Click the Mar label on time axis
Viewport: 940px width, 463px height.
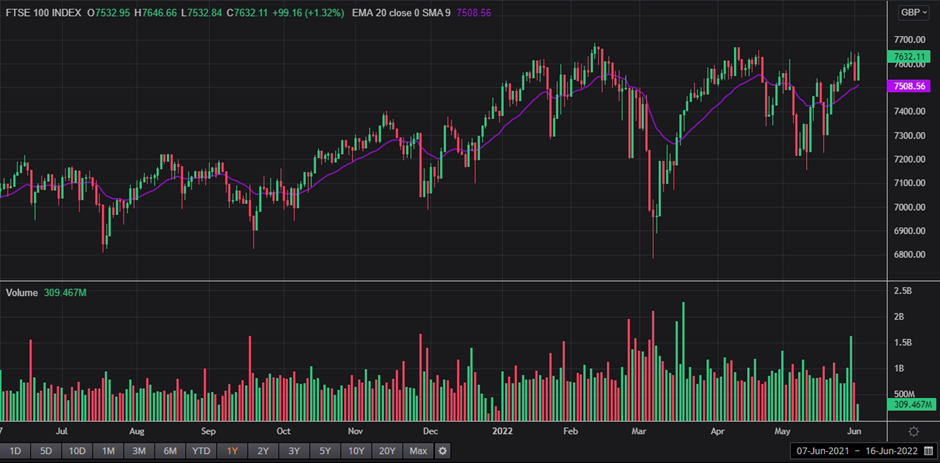point(637,431)
